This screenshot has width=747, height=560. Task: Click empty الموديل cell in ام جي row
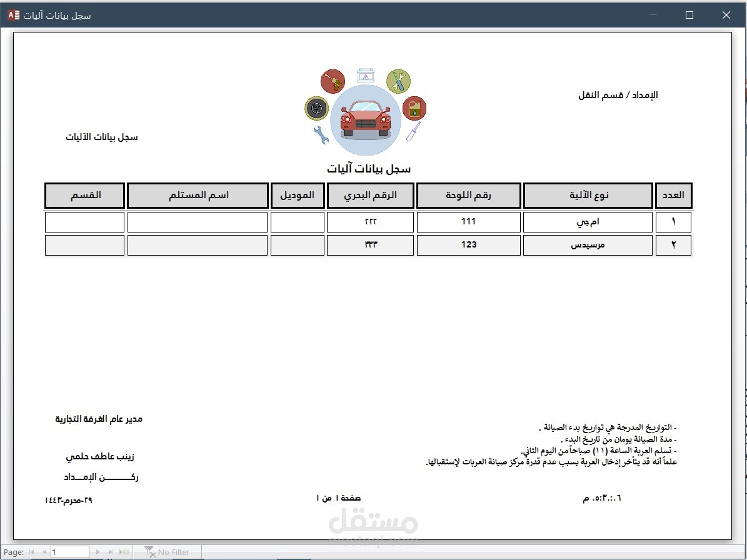pos(298,222)
